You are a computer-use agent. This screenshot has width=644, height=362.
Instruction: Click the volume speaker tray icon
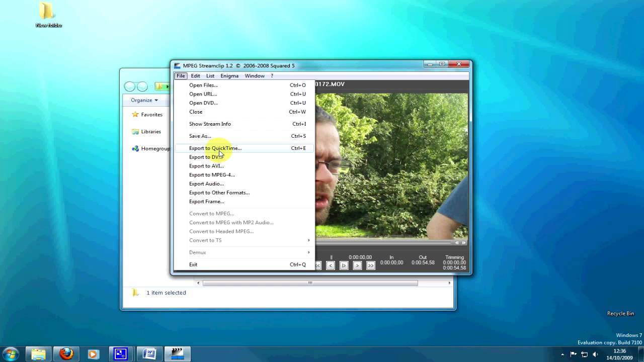point(596,354)
